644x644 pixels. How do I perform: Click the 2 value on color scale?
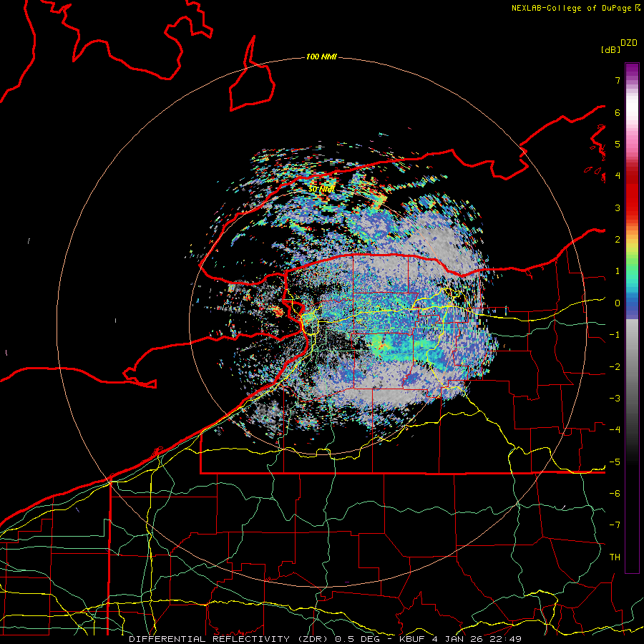point(618,240)
